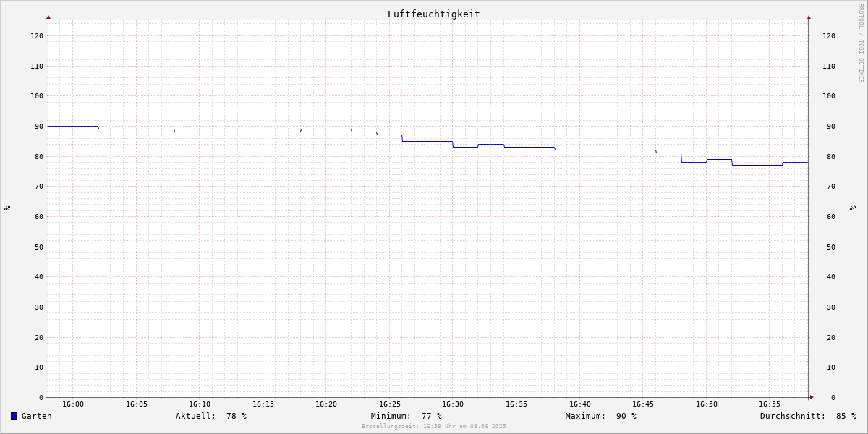Click the 16:05 time axis label

tap(137, 404)
